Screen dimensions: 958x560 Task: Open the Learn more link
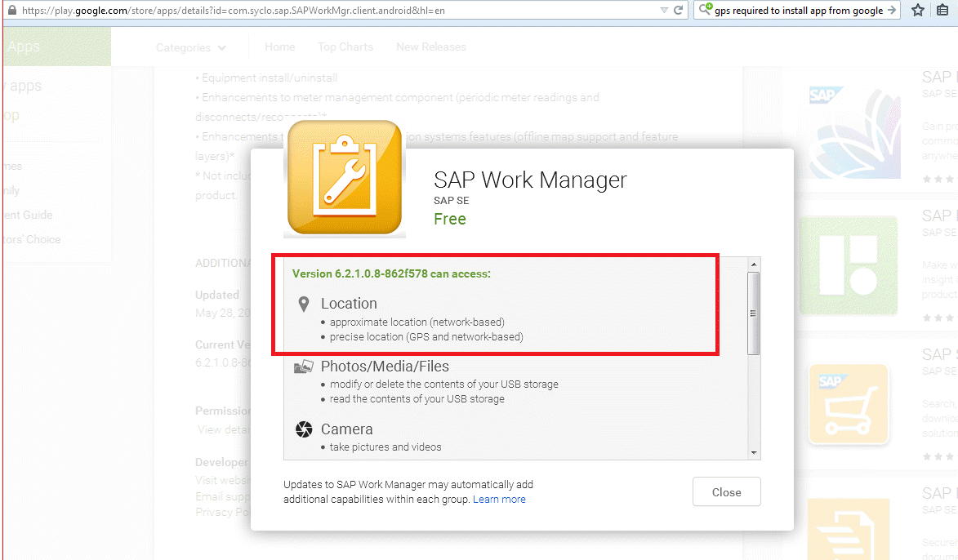(x=499, y=500)
